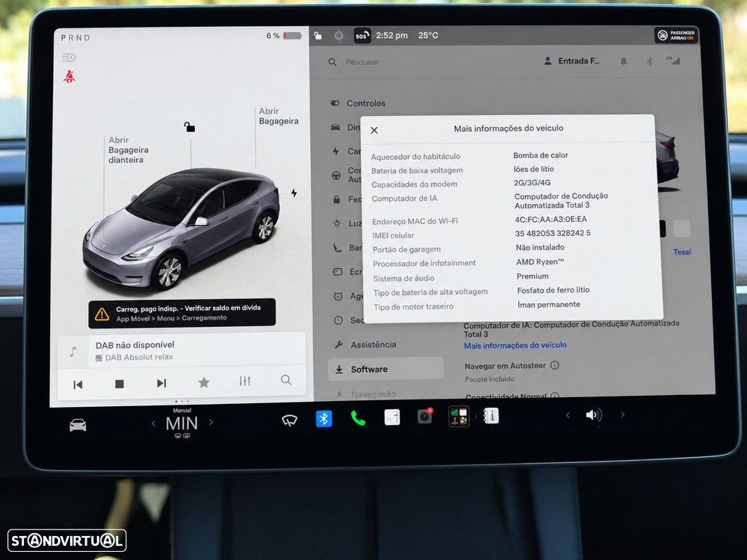Click the Mais informações do veículo link
Image resolution: width=747 pixels, height=560 pixels.
pyautogui.click(x=515, y=345)
